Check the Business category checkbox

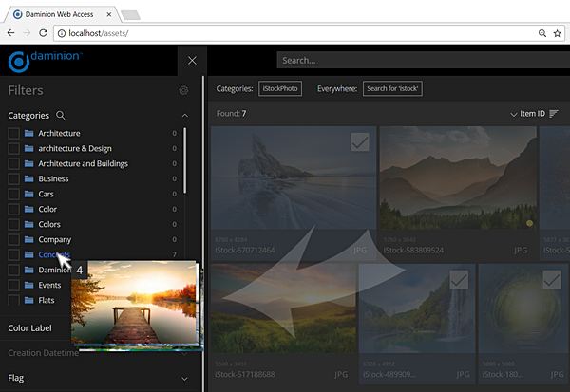click(x=14, y=178)
